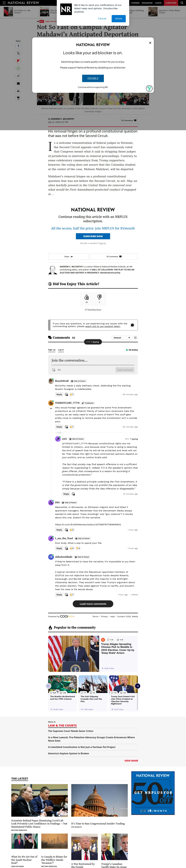Share article via Facebook icon
Screen dimensions: 186x868
click(18, 46)
